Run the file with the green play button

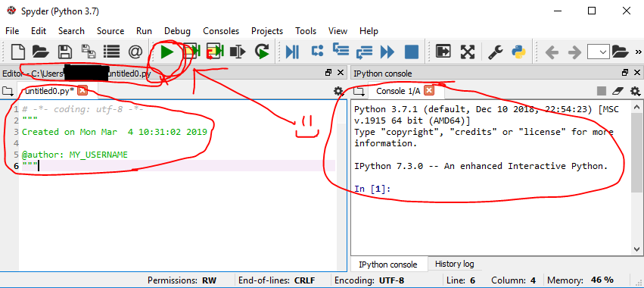click(166, 52)
